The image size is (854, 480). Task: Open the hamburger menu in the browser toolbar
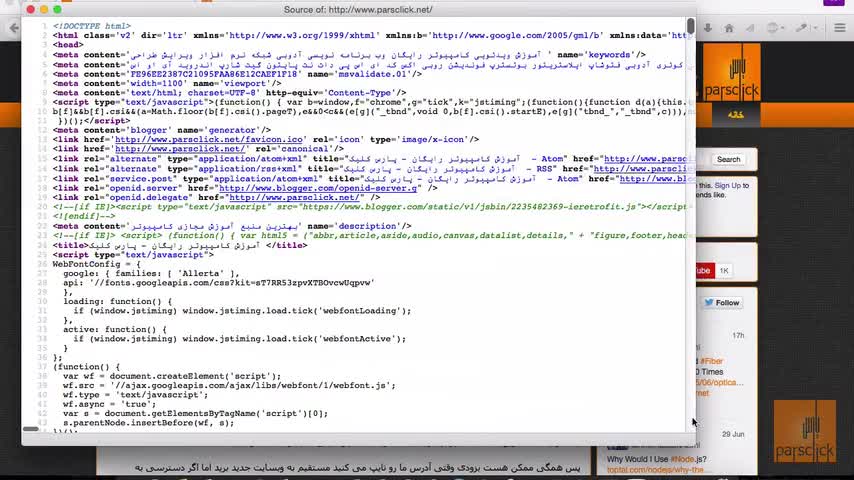click(840, 28)
